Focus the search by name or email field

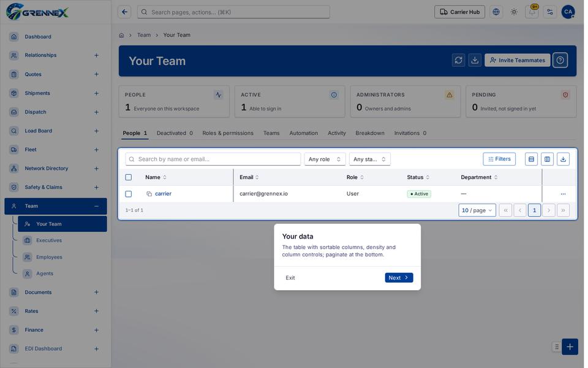click(213, 159)
